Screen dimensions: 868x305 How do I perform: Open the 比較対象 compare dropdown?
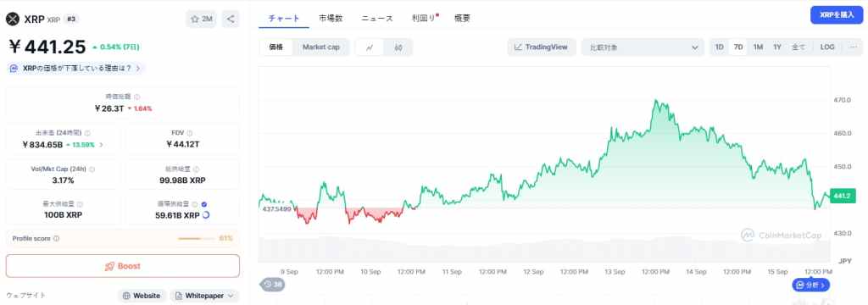[643, 47]
